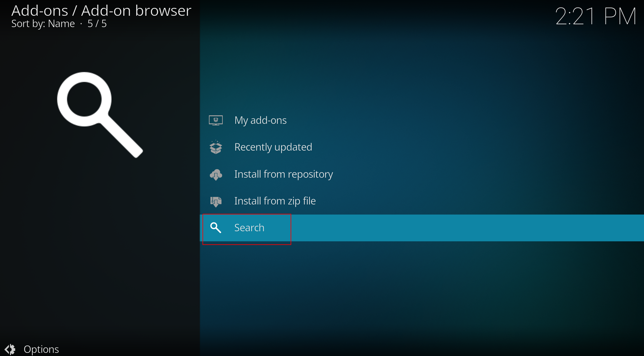Click the Install from repository cloud icon

pos(216,174)
